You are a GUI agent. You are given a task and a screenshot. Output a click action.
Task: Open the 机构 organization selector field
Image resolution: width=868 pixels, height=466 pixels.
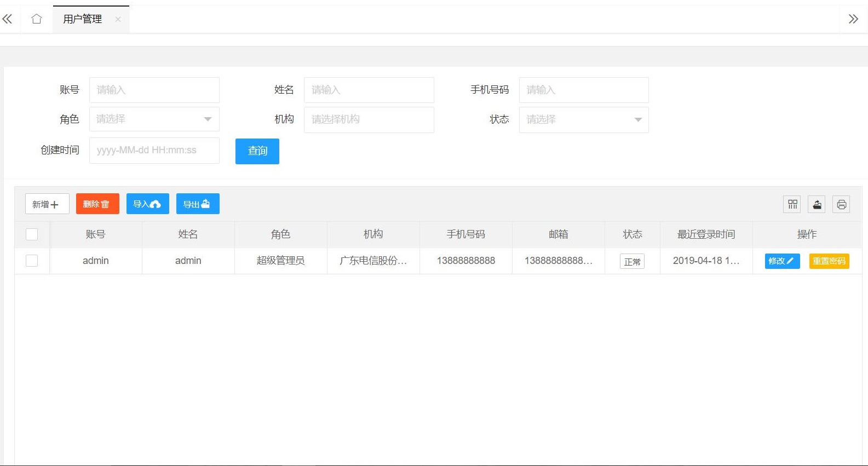point(369,119)
